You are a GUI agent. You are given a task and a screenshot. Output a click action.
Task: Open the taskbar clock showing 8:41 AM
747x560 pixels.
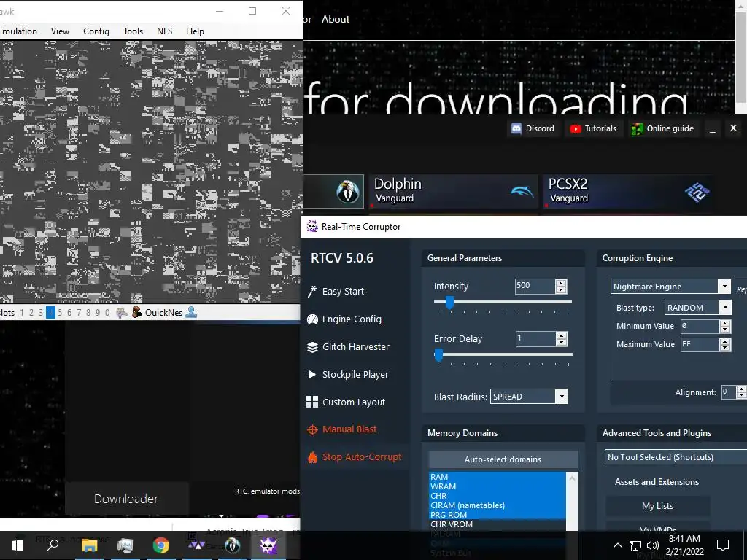coord(684,545)
